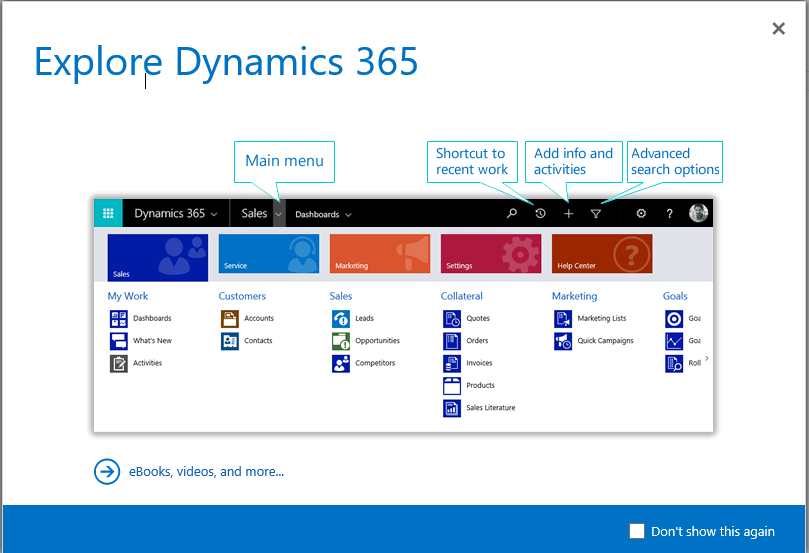The height and width of the screenshot is (553, 809).
Task: Select the dark blue Sales tile
Action: [158, 257]
